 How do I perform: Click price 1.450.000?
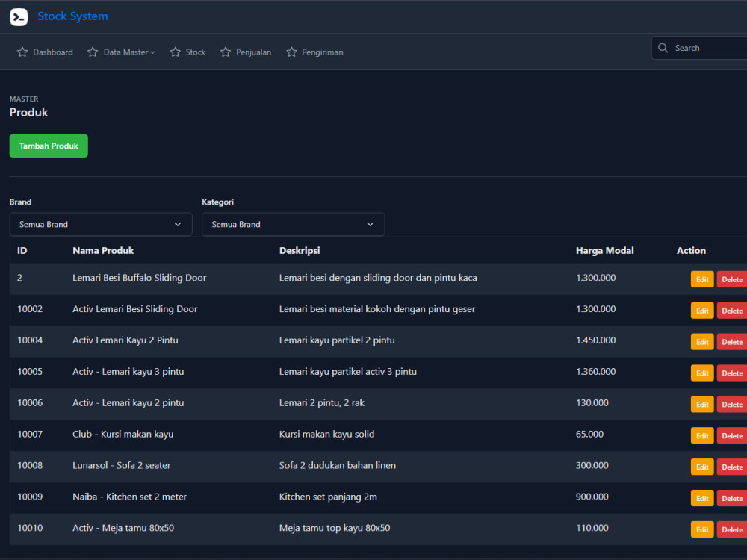(x=595, y=340)
